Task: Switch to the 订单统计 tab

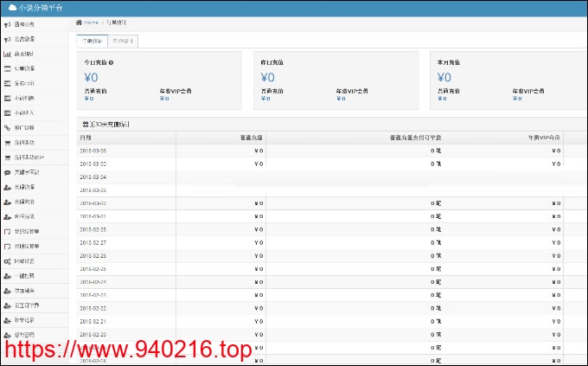Action: pos(92,42)
